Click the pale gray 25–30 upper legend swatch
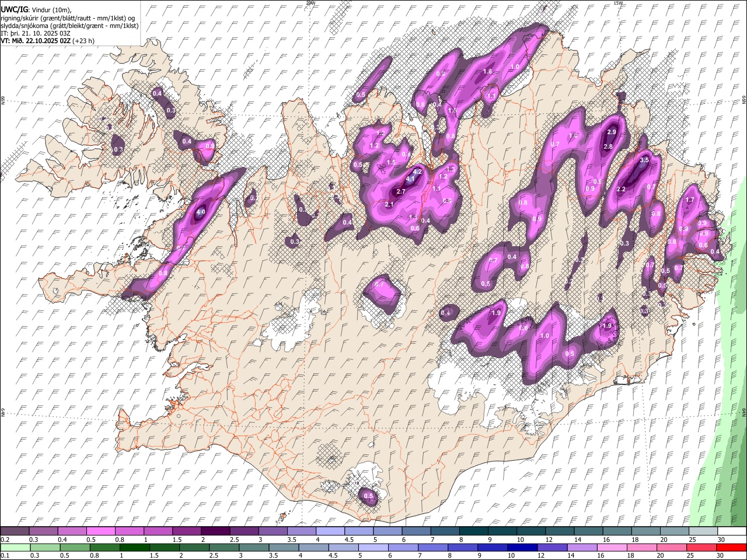Image resolution: width=747 pixels, height=560 pixels. pyautogui.click(x=702, y=531)
